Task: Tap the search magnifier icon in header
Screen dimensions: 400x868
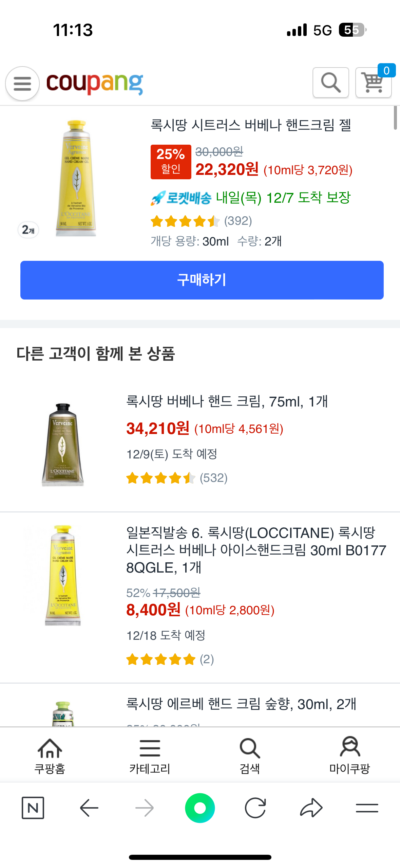Action: 330,83
